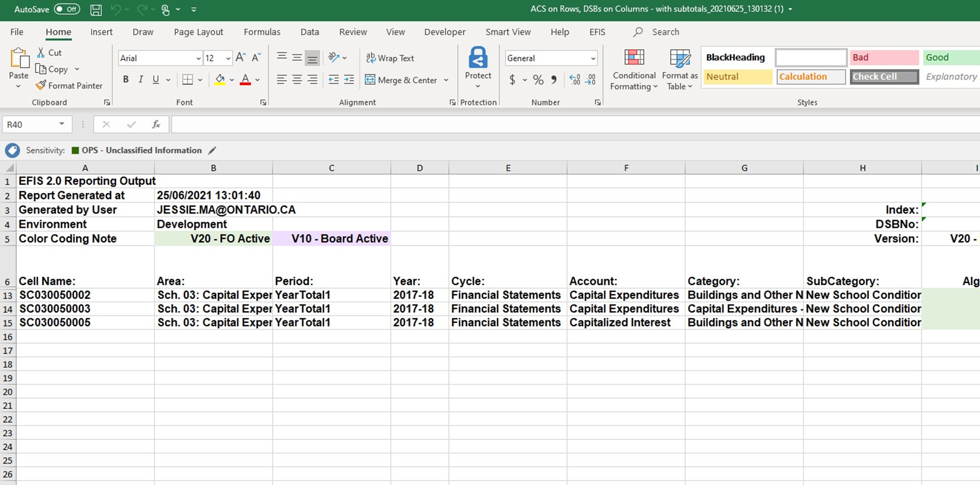
Task: Open the Page Layout tab
Action: click(198, 32)
